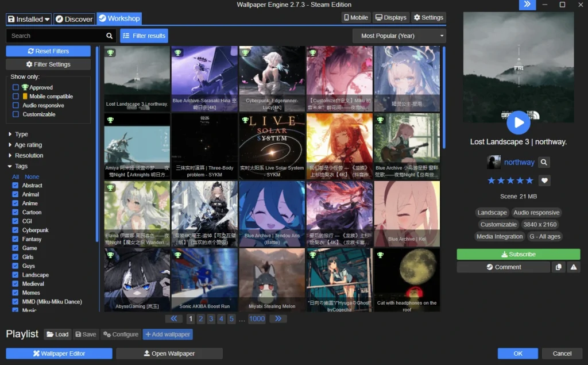The image size is (588, 365).
Task: Click northway author avatar
Action: coord(493,162)
